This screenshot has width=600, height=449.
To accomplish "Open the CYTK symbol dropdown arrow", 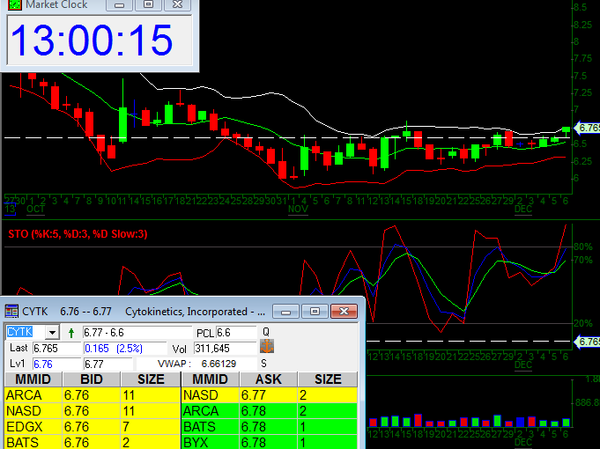I will [x=53, y=331].
